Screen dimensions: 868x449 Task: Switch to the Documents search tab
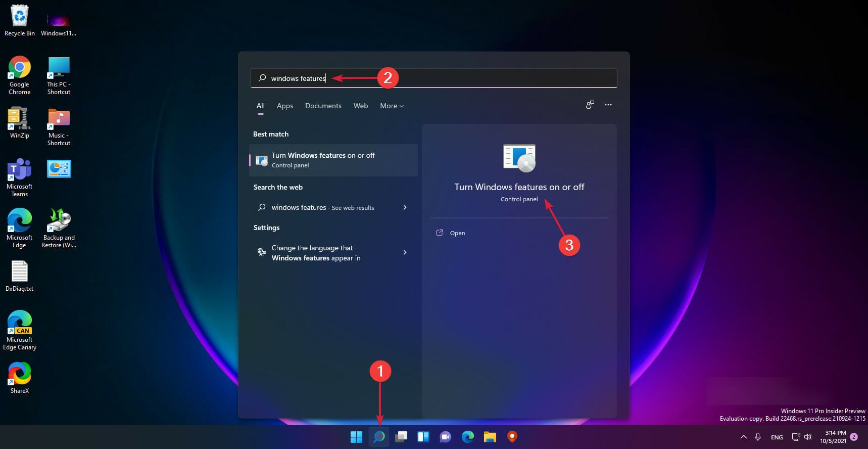[323, 106]
